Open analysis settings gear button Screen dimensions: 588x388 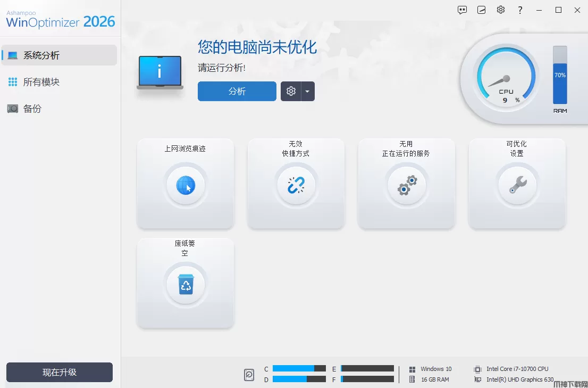point(291,91)
